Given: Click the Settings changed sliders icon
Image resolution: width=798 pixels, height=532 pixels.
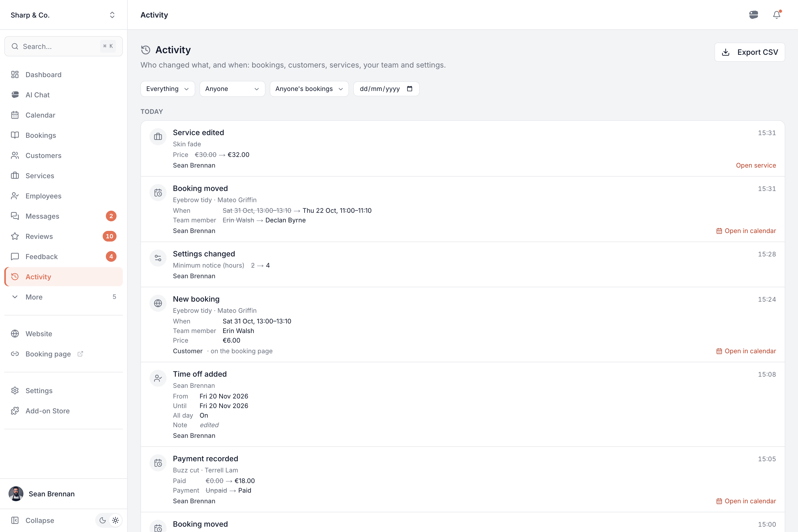Looking at the screenshot, I should (x=158, y=258).
